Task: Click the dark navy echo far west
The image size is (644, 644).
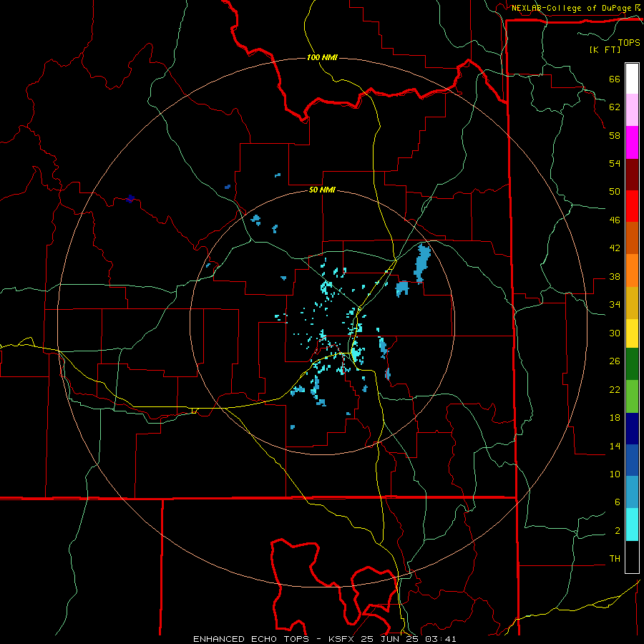Action: (x=130, y=199)
